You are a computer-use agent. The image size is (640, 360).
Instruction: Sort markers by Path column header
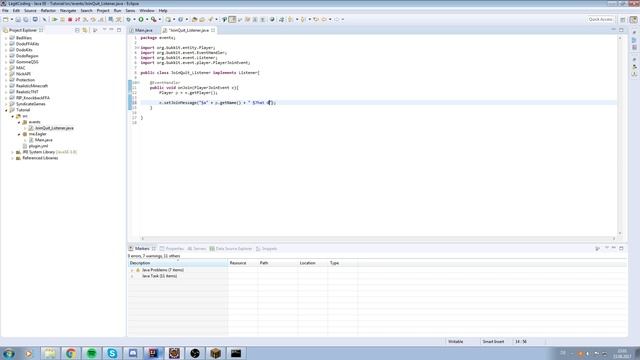point(278,263)
